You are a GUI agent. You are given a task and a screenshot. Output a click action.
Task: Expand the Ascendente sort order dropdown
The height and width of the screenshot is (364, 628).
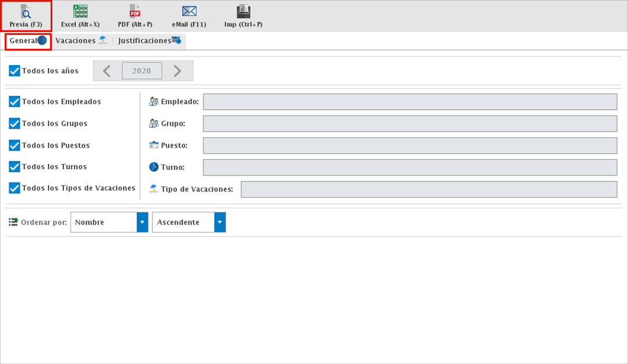pos(220,222)
